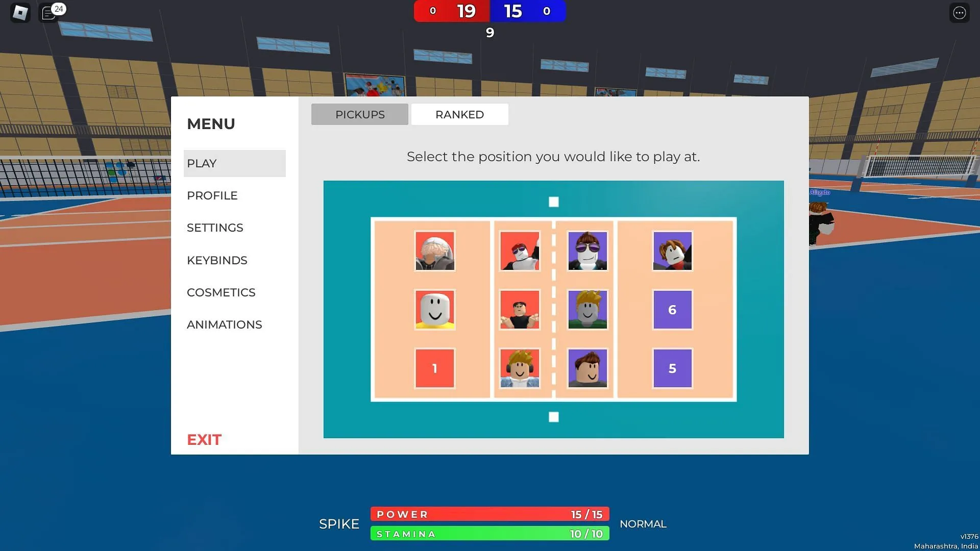Select the headphone avatar icon
Screen dimensions: 980x551
[519, 368]
